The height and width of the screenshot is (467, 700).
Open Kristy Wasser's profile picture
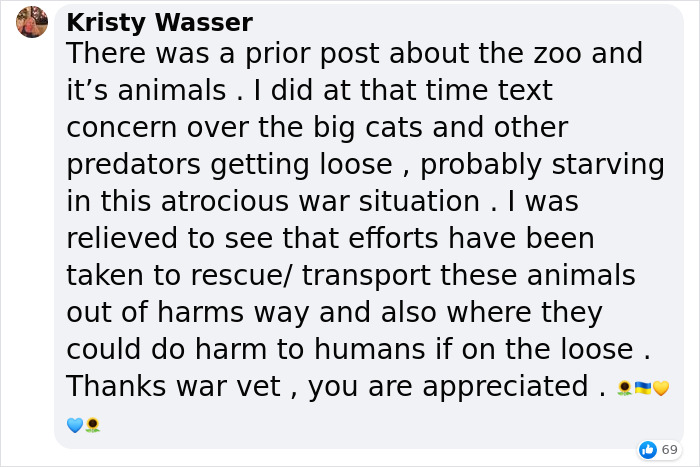coord(32,22)
